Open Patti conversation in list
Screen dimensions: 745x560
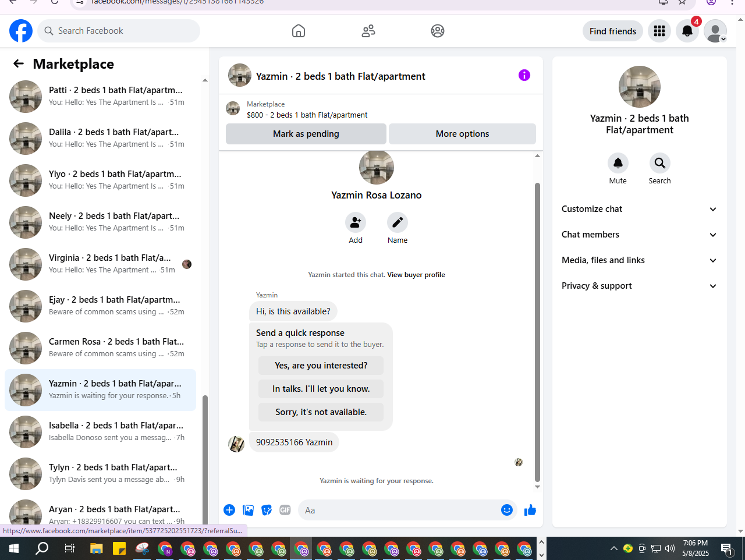coord(100,97)
